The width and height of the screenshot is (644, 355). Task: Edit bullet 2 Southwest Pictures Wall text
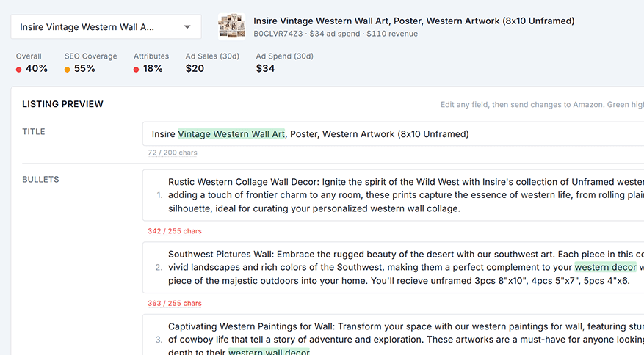click(x=393, y=267)
